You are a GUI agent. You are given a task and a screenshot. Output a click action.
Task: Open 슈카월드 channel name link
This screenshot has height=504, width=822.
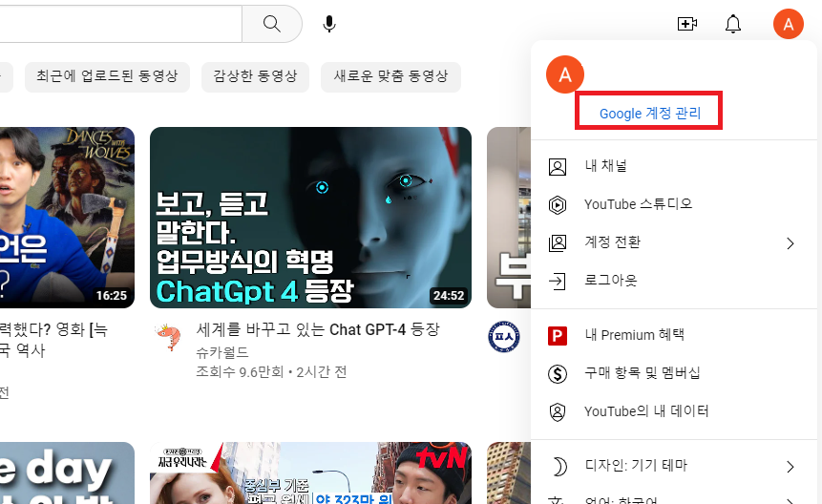pyautogui.click(x=222, y=352)
